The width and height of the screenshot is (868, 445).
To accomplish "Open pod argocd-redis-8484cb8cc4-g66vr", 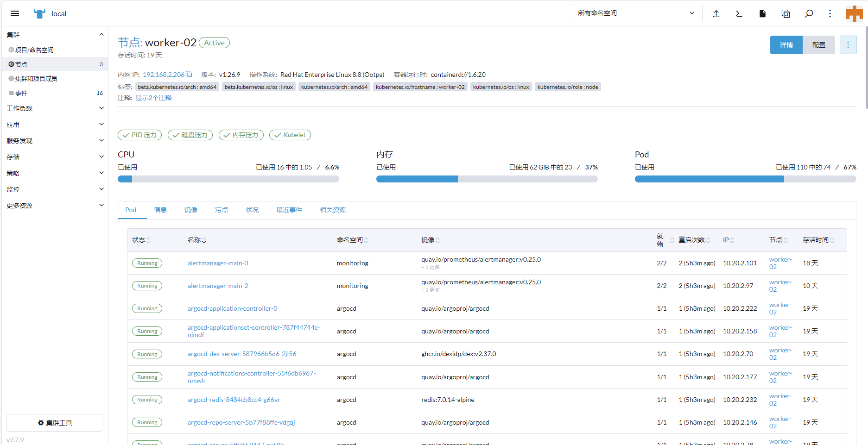I will point(234,400).
